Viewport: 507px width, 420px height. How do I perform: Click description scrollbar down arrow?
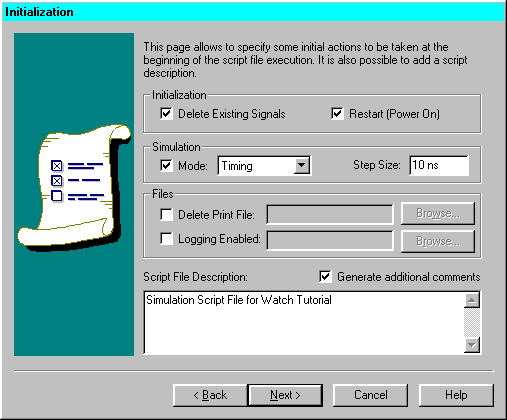(472, 345)
